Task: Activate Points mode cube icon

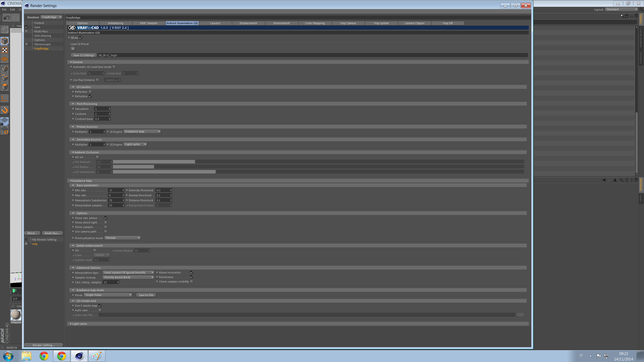Action: tap(5, 69)
